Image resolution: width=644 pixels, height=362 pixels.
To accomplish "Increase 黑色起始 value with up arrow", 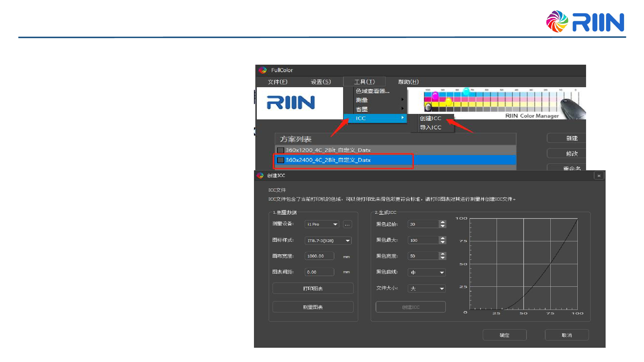I will 443,222.
